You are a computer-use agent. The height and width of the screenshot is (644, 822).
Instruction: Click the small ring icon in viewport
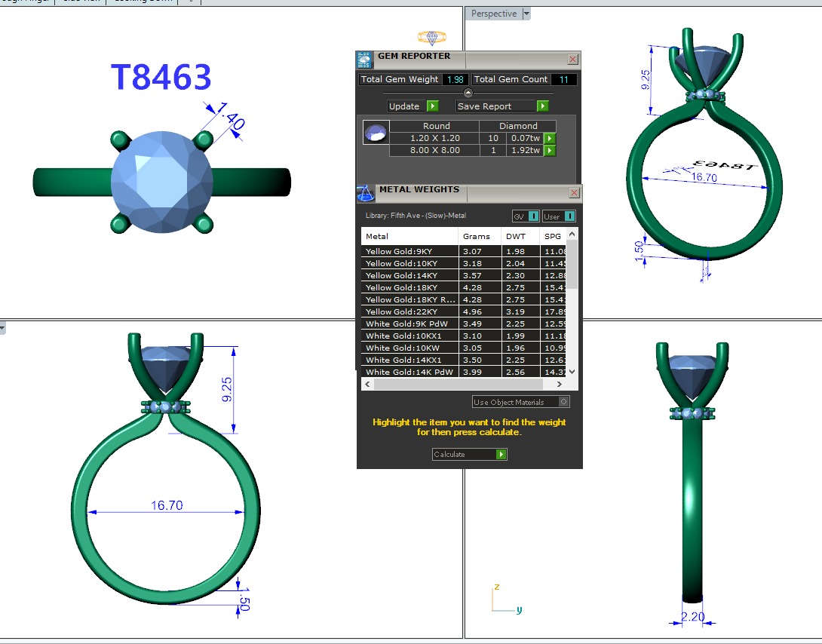click(432, 38)
